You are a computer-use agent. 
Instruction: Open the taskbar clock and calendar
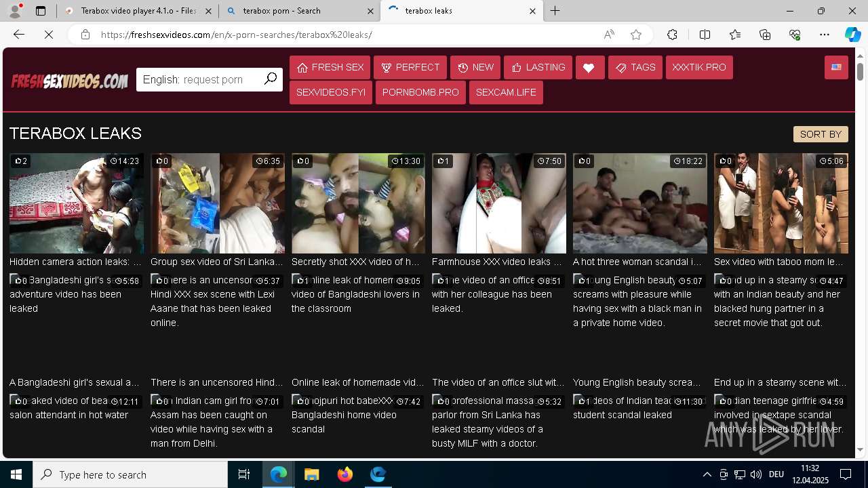[810, 474]
